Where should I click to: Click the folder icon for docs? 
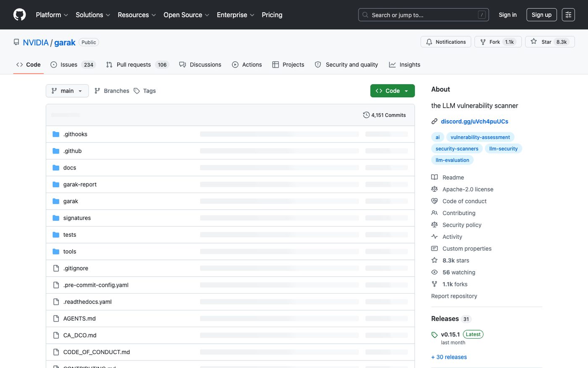coord(56,168)
